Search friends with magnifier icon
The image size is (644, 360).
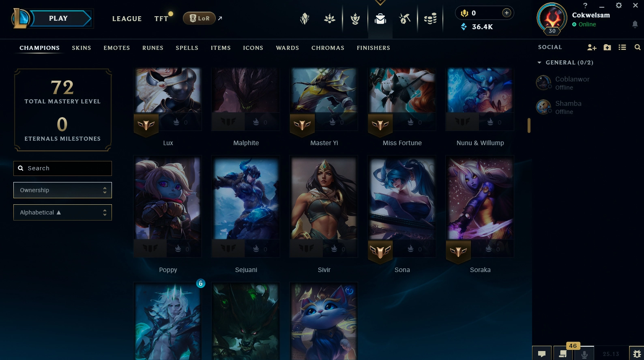point(638,47)
